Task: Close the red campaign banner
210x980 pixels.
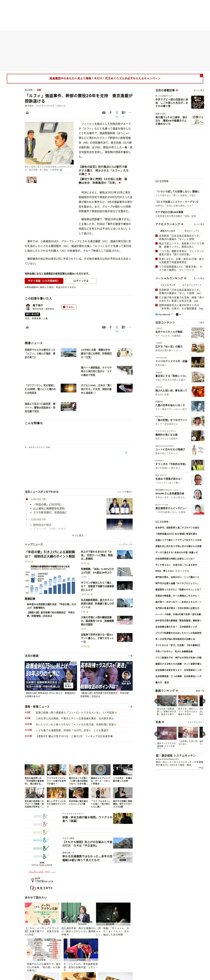Action: pos(201,75)
